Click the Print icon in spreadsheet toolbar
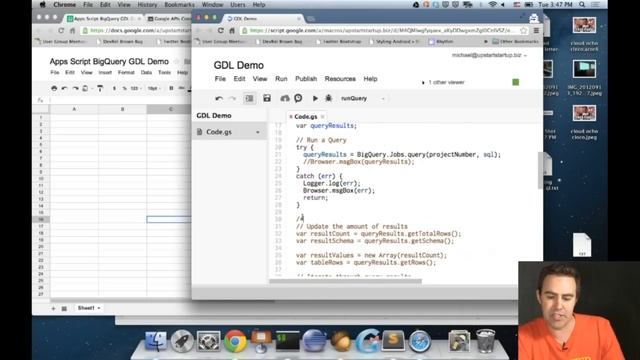This screenshot has height=360, width=640. coord(54,88)
